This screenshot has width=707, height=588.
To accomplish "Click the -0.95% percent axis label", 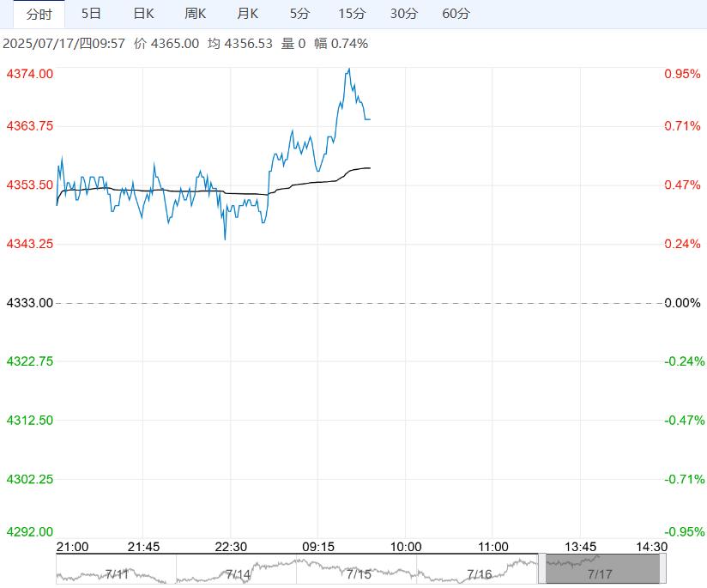I will [x=684, y=531].
